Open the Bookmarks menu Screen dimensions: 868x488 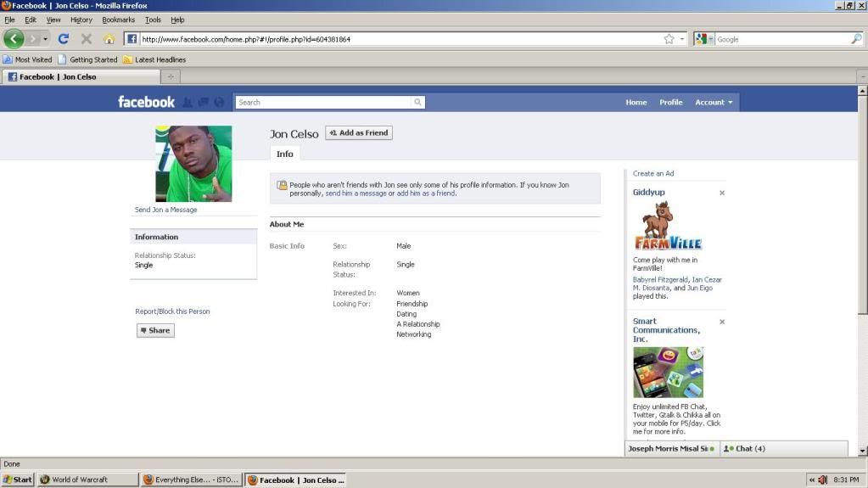coord(119,20)
